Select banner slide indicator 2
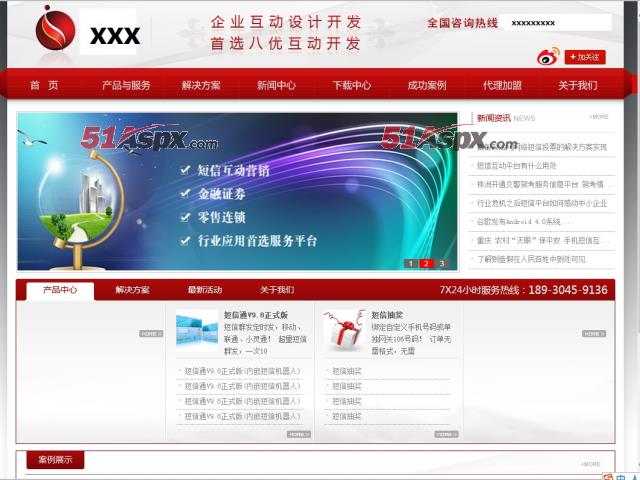640x480 pixels. pyautogui.click(x=426, y=263)
